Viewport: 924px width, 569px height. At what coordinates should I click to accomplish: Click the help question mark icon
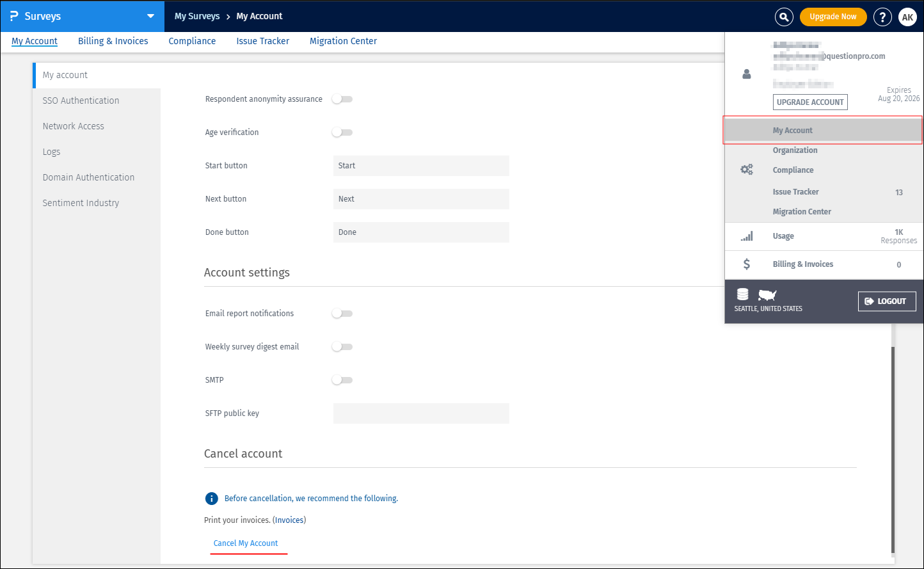pyautogui.click(x=882, y=17)
